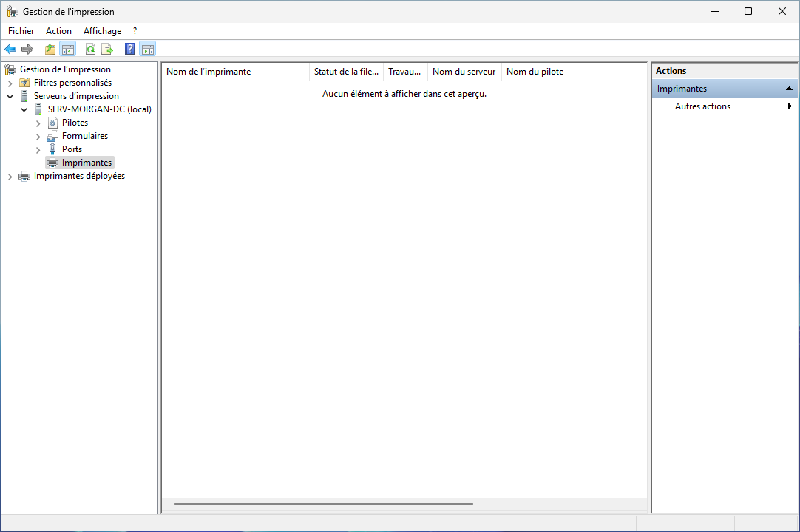
Task: Open Help via the blue question-mark icon
Action: (130, 50)
